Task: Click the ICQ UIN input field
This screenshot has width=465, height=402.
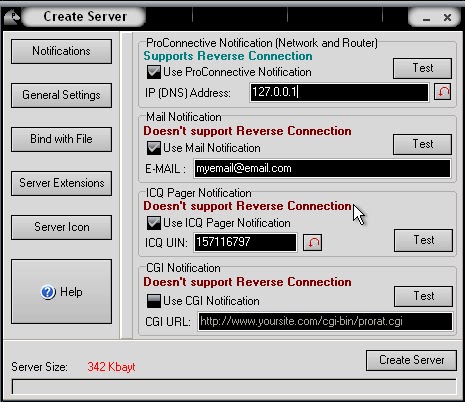Action: (245, 242)
